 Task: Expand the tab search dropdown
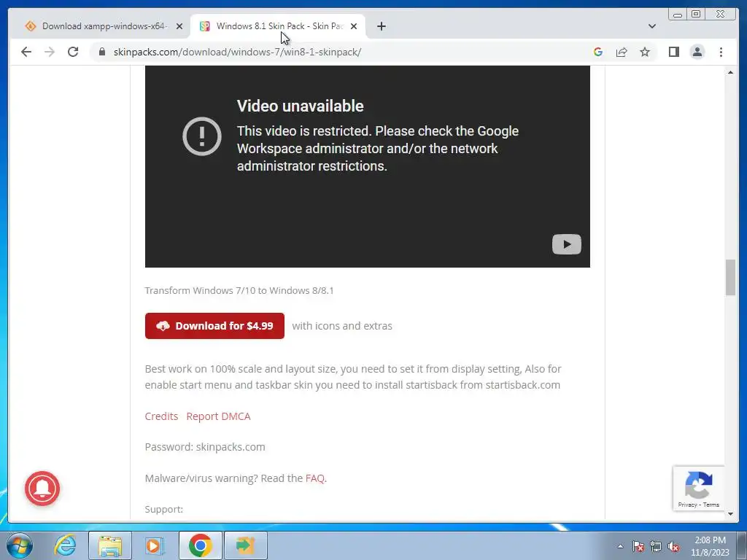click(x=651, y=26)
